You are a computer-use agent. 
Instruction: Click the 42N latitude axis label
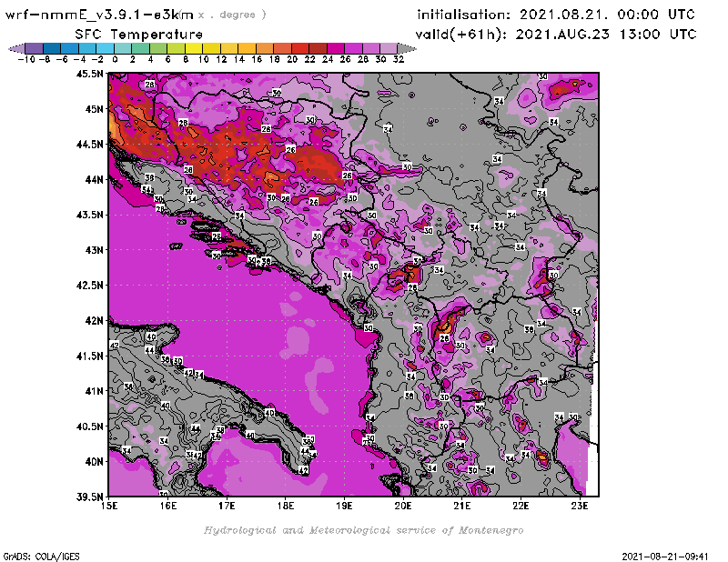[x=95, y=320]
